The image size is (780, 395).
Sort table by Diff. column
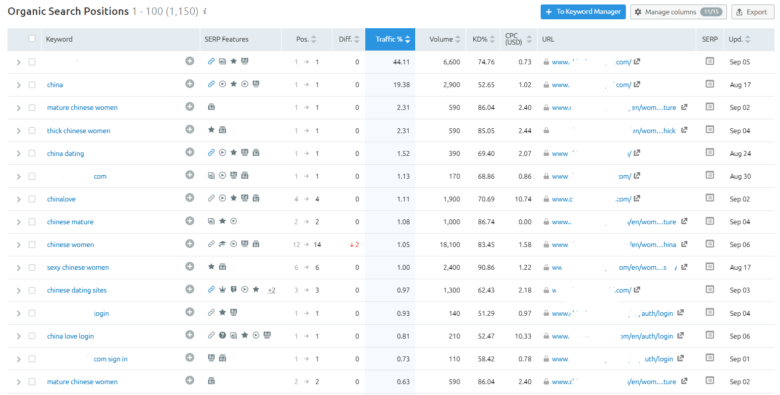(349, 39)
